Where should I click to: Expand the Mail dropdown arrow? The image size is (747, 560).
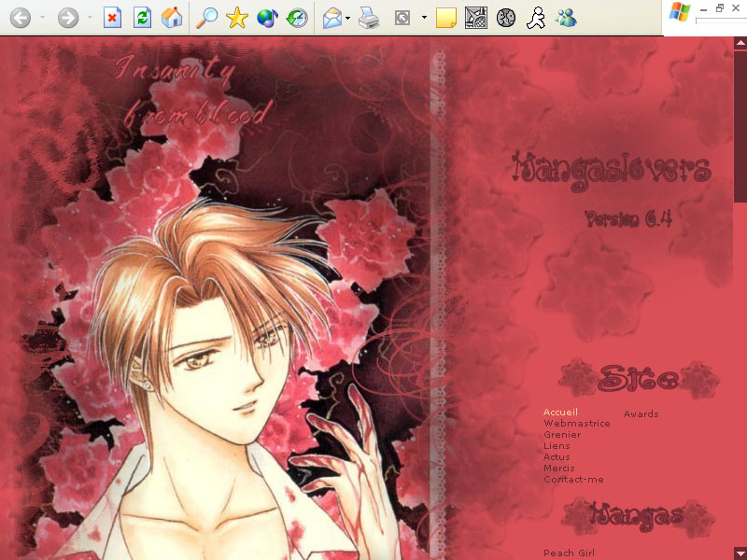[x=347, y=19]
